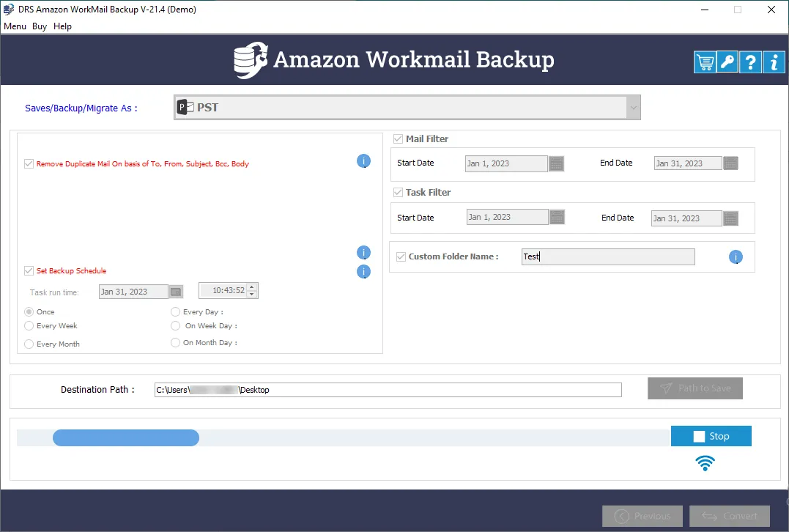Click the Path to Save button

(695, 388)
